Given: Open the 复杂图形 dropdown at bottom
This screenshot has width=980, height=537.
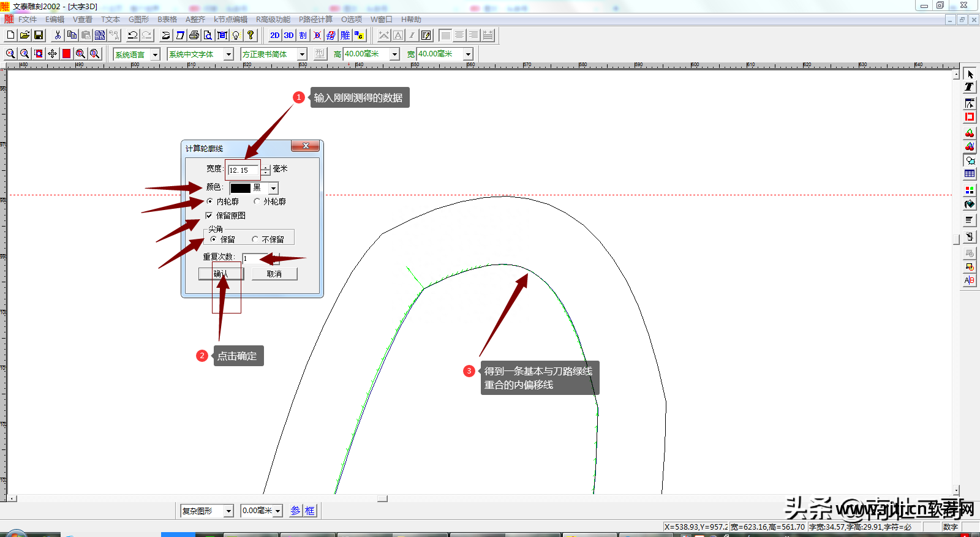Looking at the screenshot, I should click(x=228, y=511).
